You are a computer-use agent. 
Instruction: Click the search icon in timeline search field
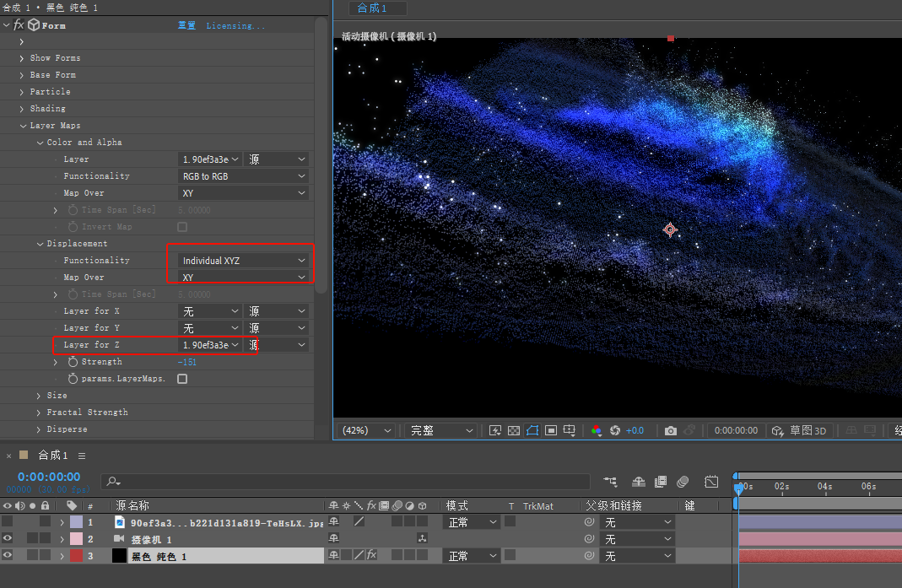point(113,481)
